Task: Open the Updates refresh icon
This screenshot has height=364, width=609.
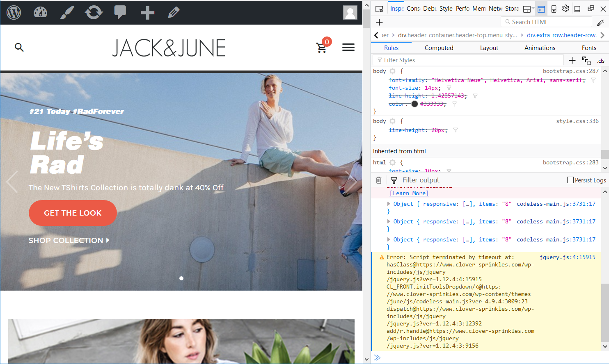Action: click(94, 13)
